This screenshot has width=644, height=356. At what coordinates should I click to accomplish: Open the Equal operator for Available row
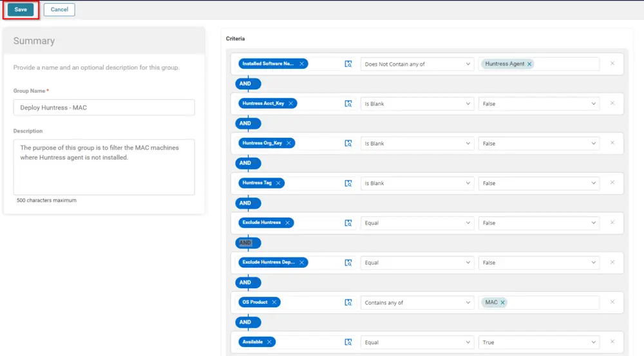[417, 342]
